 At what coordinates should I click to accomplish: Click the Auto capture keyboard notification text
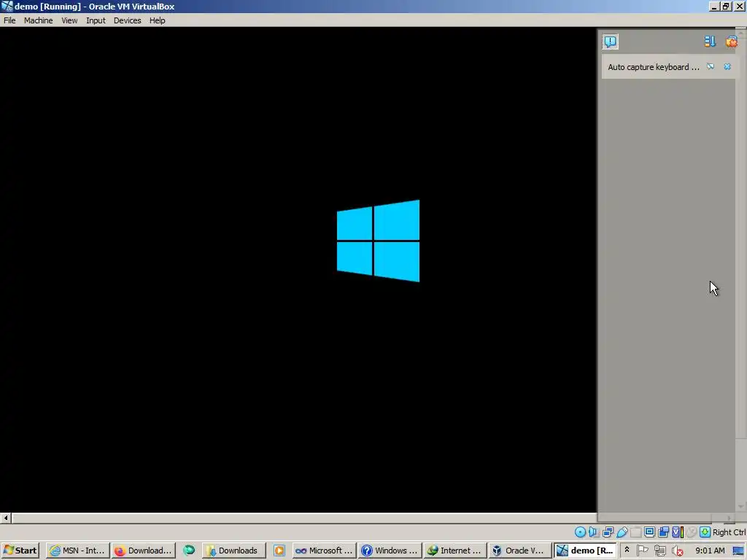tap(654, 67)
